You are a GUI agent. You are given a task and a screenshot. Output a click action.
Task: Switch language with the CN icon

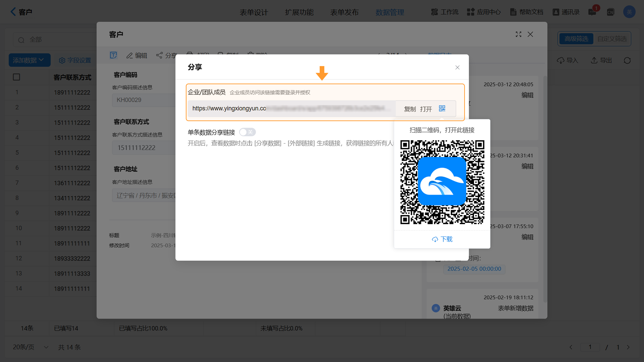point(610,12)
